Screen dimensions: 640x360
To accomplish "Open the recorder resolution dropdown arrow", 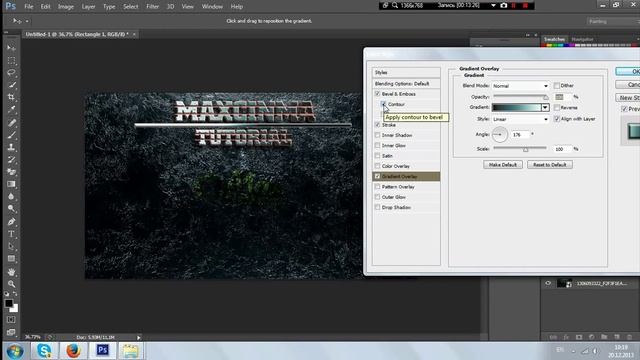I will (493, 6).
